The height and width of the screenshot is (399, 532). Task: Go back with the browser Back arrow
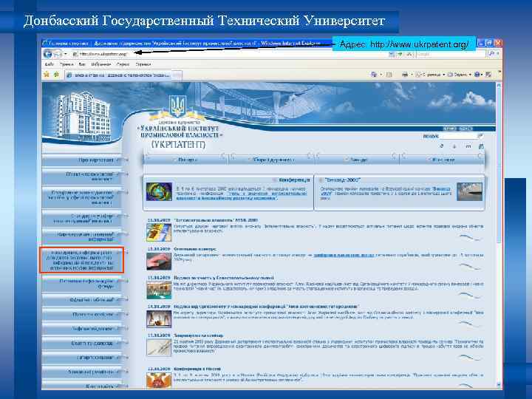coord(48,54)
